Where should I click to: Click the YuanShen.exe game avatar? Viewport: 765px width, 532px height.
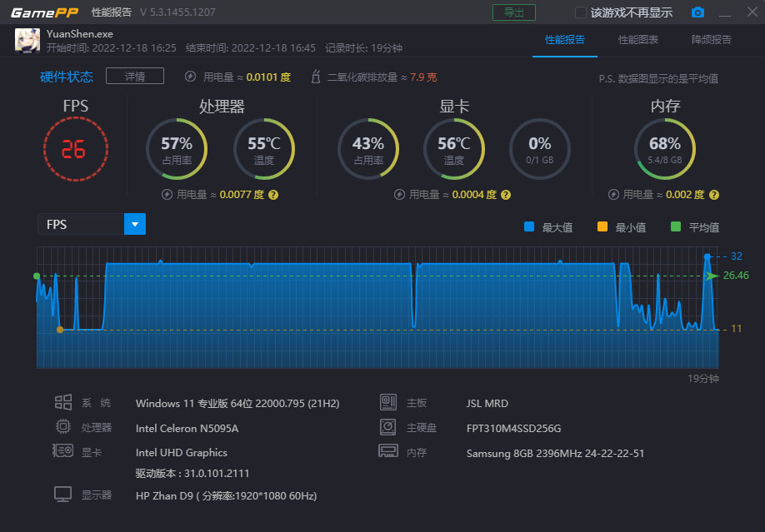click(x=26, y=41)
